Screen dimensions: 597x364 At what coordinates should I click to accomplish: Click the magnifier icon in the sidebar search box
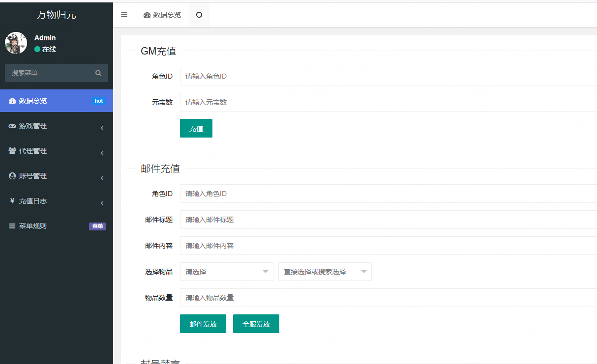coord(98,73)
